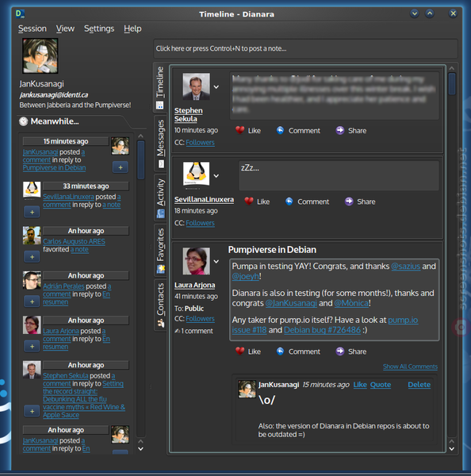Share the Pumpiverse in Debian post
The width and height of the screenshot is (471, 476).
(351, 351)
